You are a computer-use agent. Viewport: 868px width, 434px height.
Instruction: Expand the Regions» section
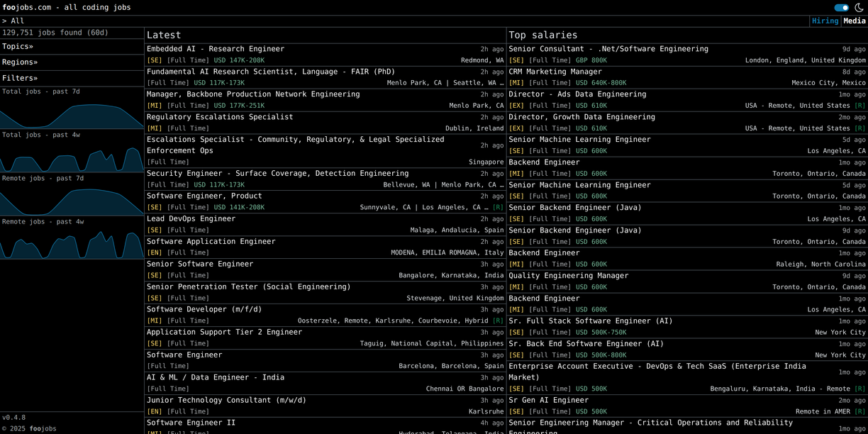(20, 62)
